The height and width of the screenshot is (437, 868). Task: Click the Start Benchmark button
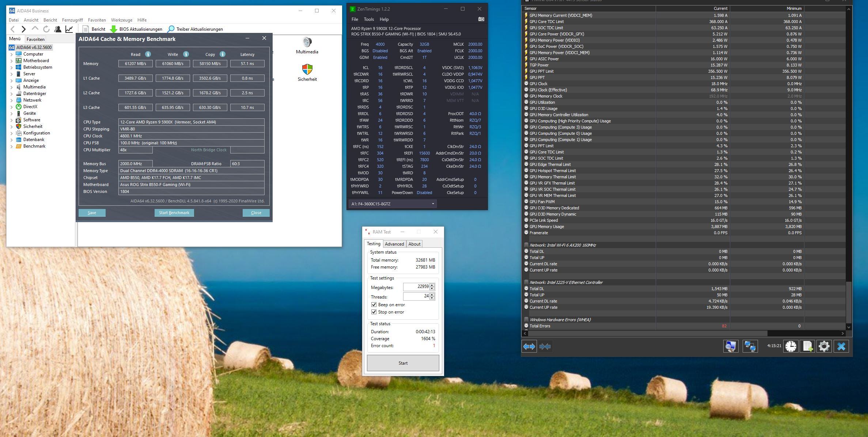[174, 213]
